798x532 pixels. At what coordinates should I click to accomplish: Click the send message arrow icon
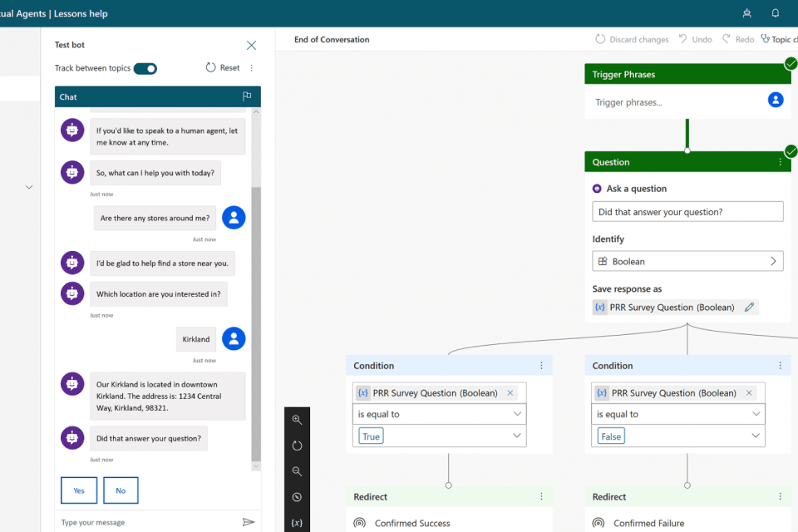pyautogui.click(x=248, y=522)
